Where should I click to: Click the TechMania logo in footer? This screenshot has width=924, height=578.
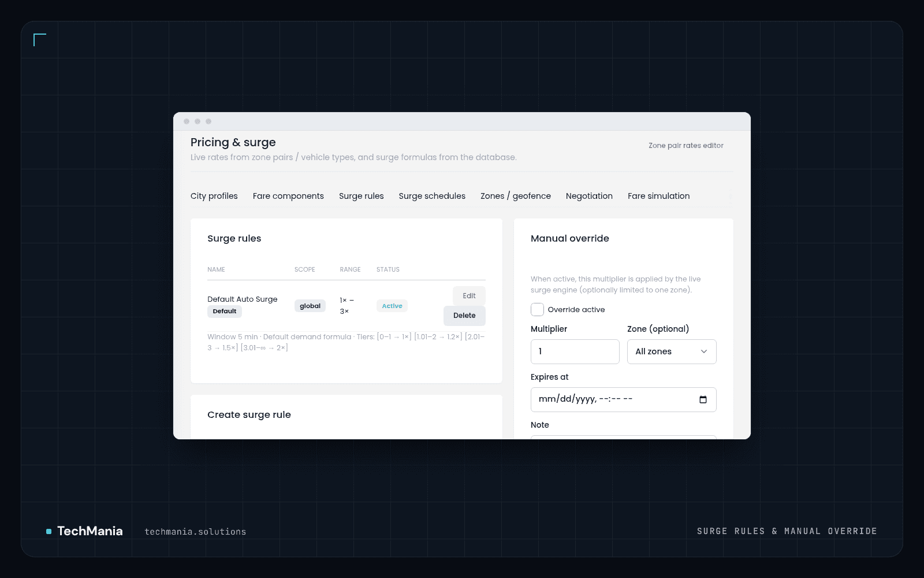tap(84, 531)
